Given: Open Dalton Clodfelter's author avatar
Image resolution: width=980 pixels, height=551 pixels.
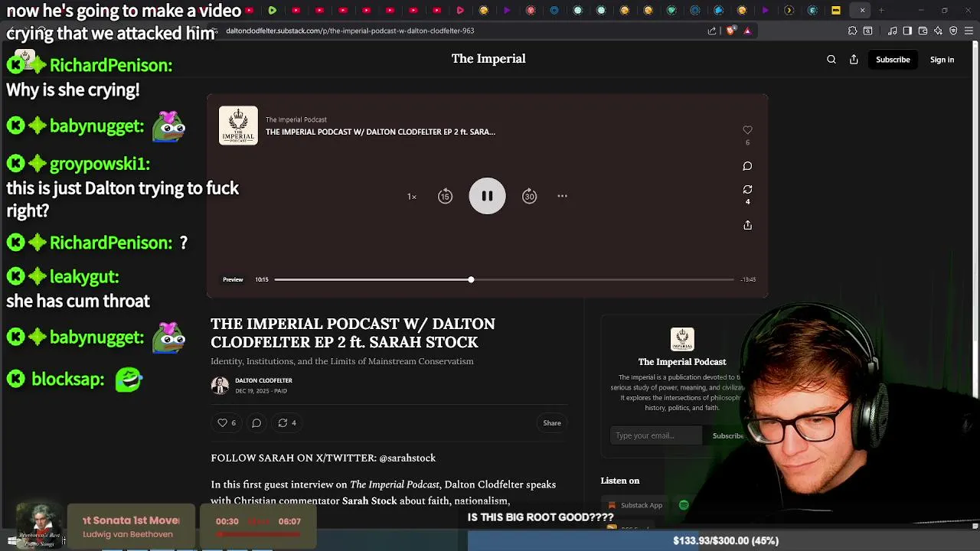Looking at the screenshot, I should coord(220,386).
